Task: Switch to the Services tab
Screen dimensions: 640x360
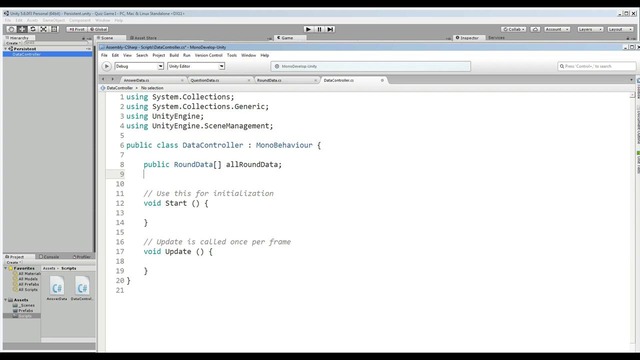Action: tap(496, 38)
